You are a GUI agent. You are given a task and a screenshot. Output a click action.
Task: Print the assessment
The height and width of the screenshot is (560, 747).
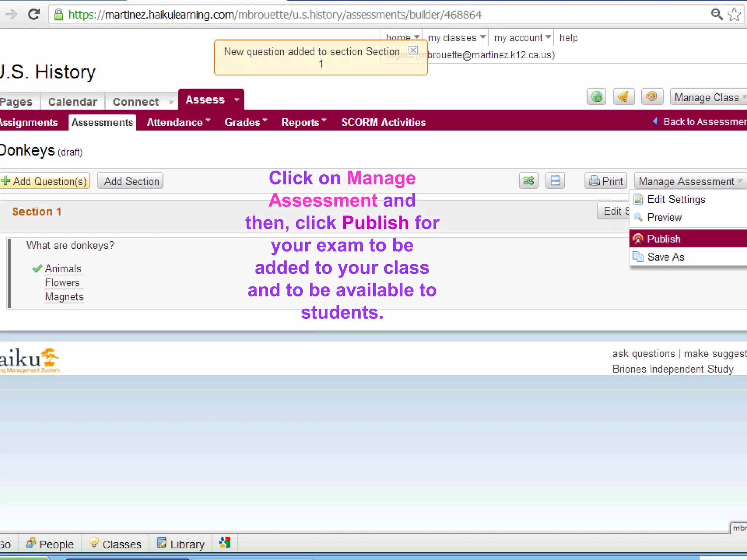pos(606,181)
